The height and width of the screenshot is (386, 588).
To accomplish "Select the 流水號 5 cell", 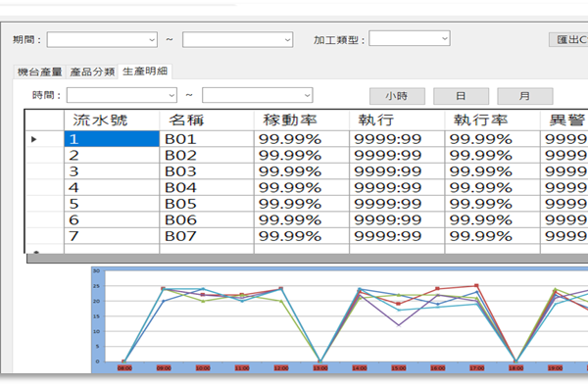I will pyautogui.click(x=112, y=204).
